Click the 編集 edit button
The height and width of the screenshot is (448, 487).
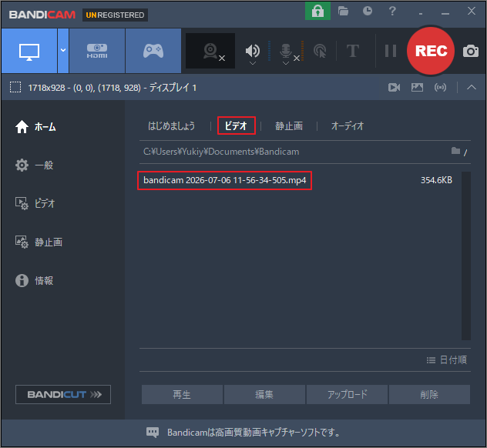[x=264, y=394]
